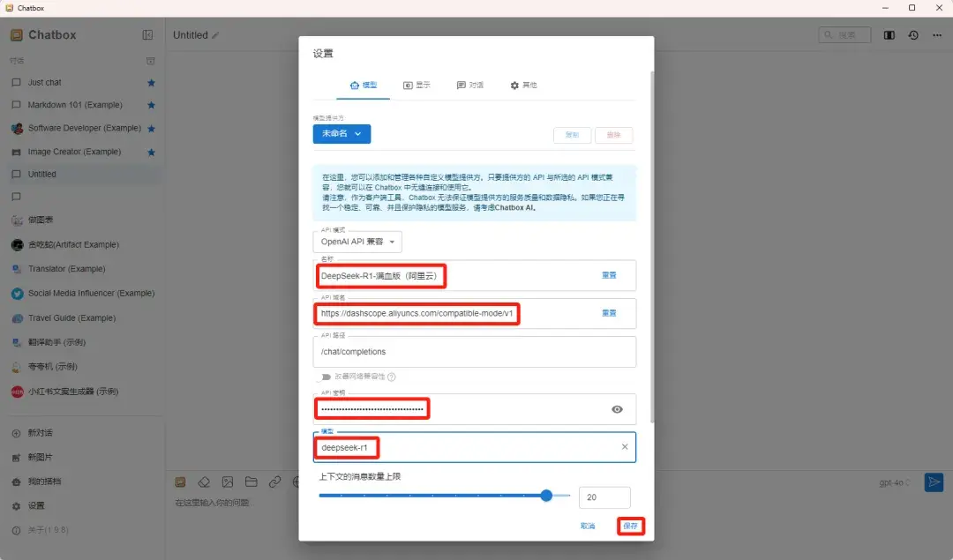Click the eraser clear-context icon
This screenshot has height=560, width=953.
[x=204, y=482]
